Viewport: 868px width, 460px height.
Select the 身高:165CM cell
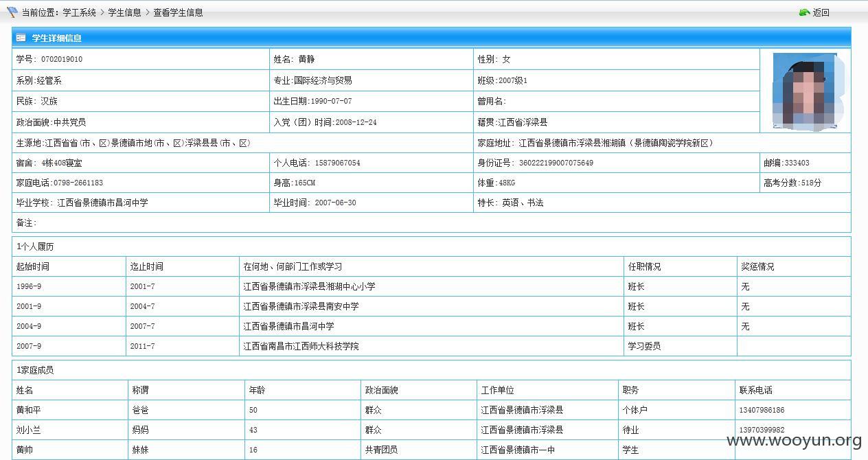tap(372, 183)
